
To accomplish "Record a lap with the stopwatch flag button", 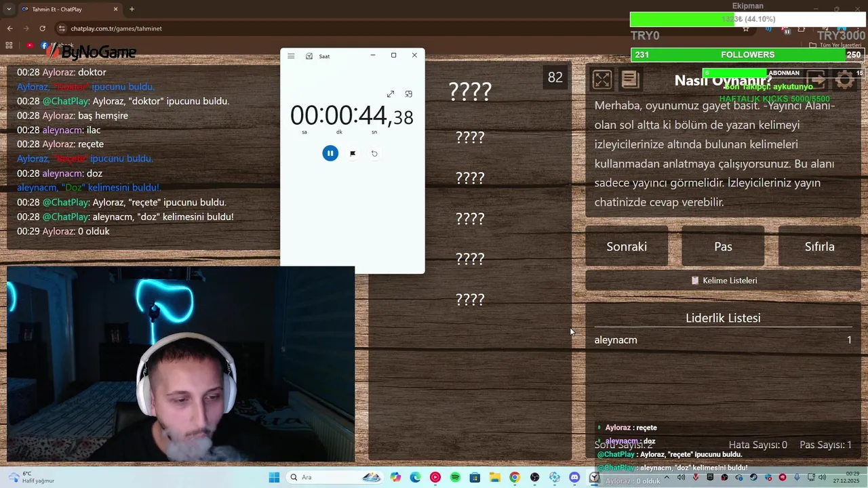I will [353, 154].
